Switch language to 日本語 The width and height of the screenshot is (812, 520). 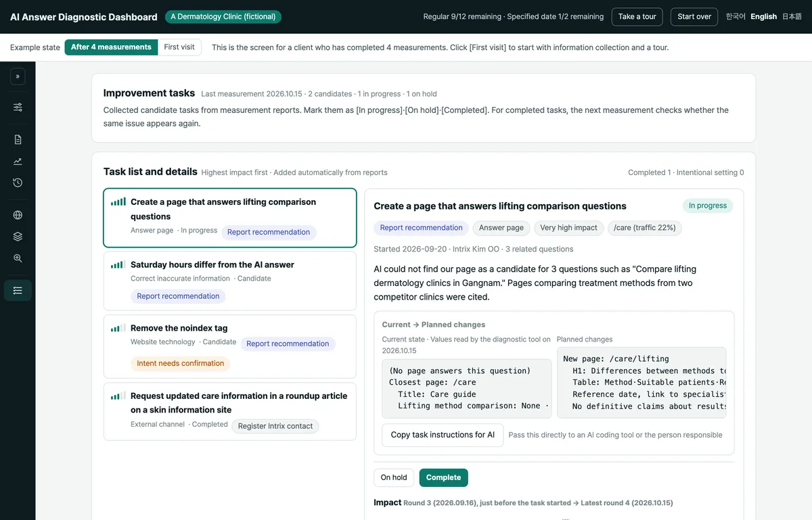click(792, 17)
